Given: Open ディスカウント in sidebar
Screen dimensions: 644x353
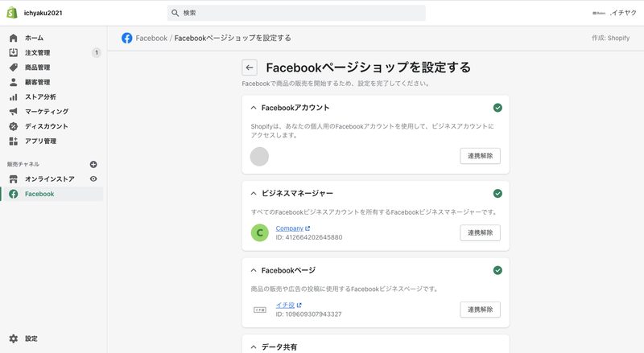Looking at the screenshot, I should (47, 126).
